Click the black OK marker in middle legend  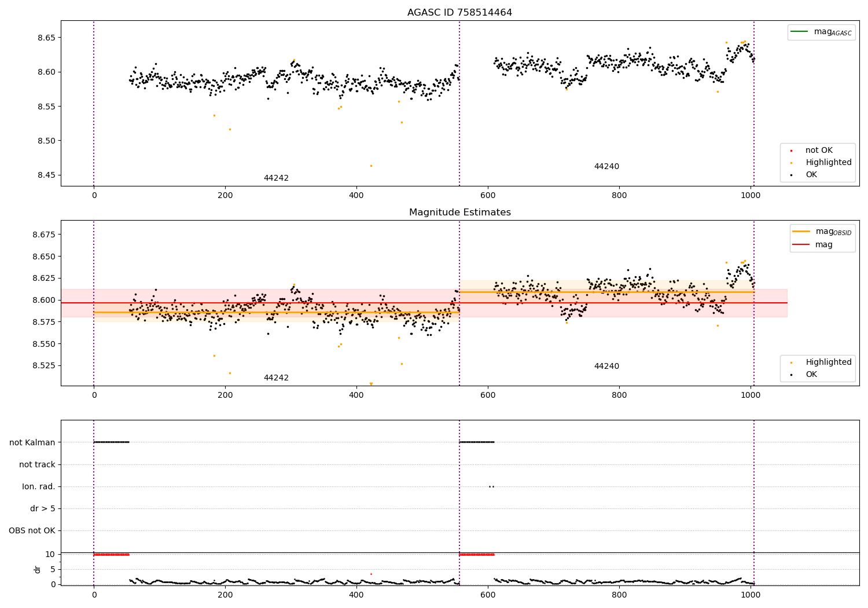tap(791, 375)
